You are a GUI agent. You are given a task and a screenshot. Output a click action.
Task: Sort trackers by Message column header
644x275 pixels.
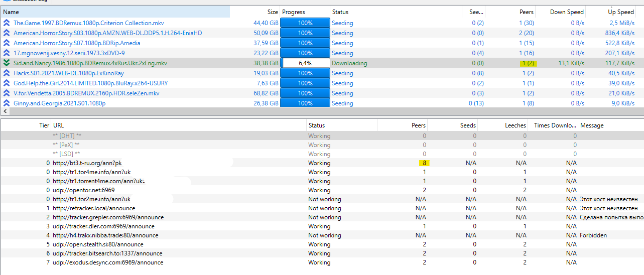tap(610, 125)
